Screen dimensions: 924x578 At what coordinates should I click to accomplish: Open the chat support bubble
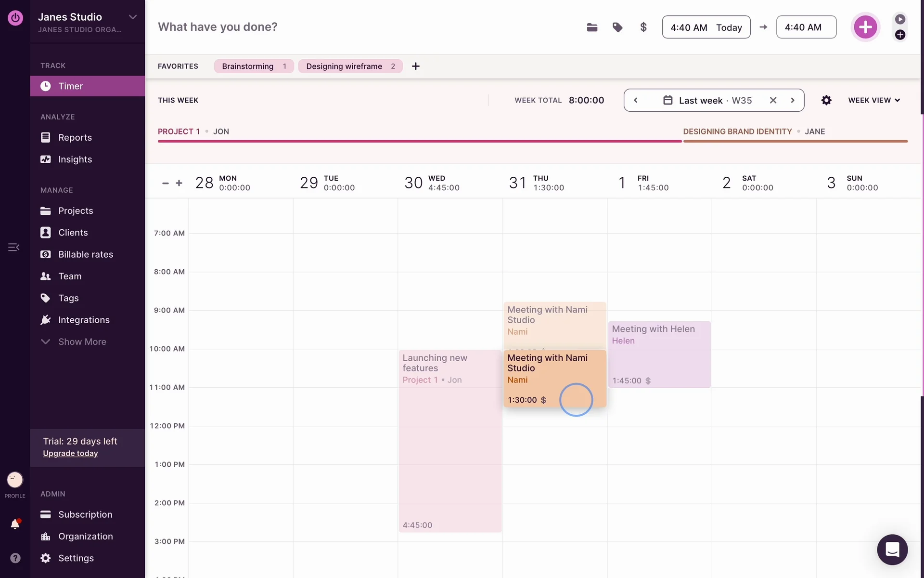[892, 550]
